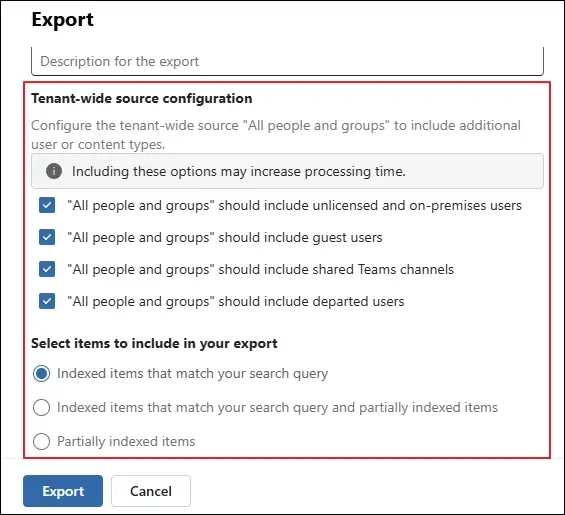The width and height of the screenshot is (565, 515).
Task: Choose the Partially indexed items only option
Action: pyautogui.click(x=41, y=441)
